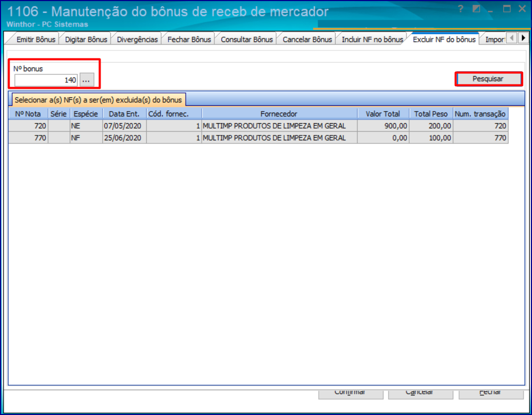
Task: Click date cell 25/06/2020
Action: (124, 138)
